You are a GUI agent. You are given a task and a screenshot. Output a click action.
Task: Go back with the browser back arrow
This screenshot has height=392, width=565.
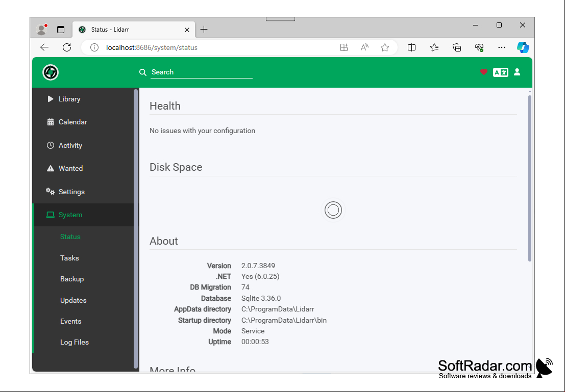pyautogui.click(x=44, y=47)
